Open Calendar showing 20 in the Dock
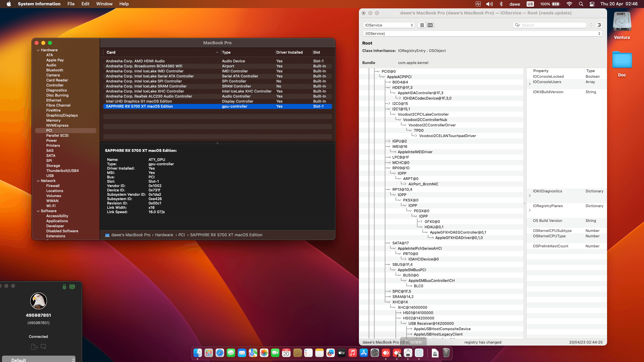 (x=286, y=353)
